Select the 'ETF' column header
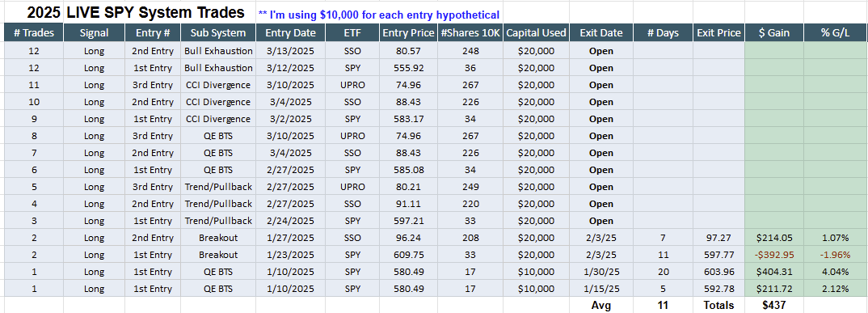Screen dimensions: 868x313 [x=352, y=32]
